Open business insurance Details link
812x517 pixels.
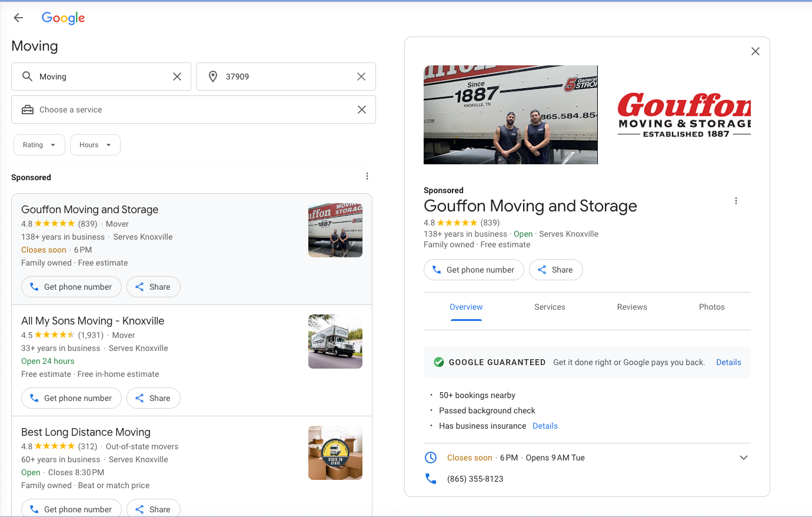click(545, 426)
